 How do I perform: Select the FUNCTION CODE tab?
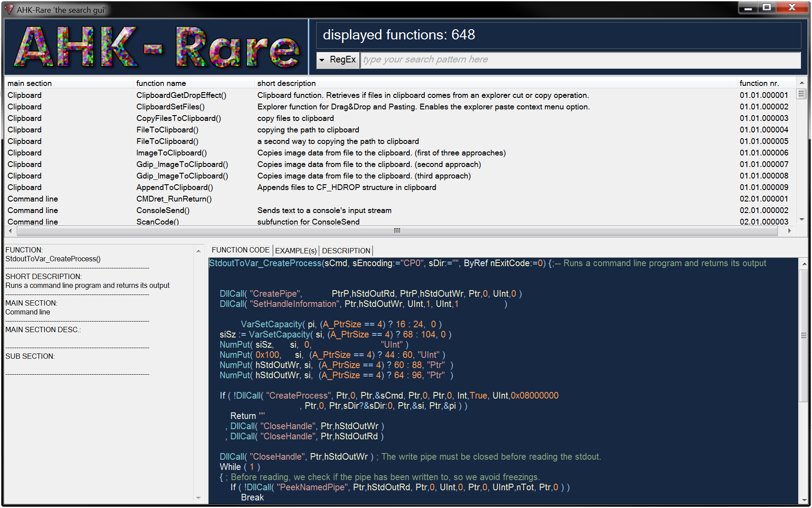tap(241, 250)
